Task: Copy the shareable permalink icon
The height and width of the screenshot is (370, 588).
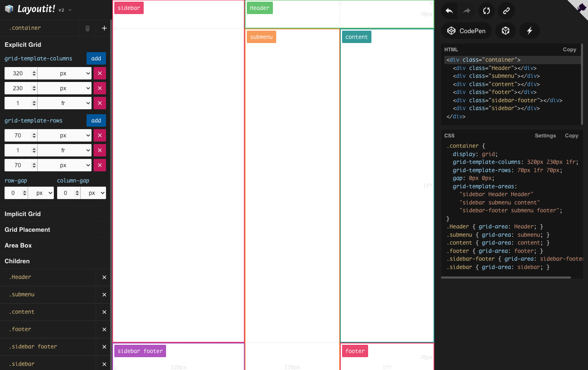Action: [506, 11]
